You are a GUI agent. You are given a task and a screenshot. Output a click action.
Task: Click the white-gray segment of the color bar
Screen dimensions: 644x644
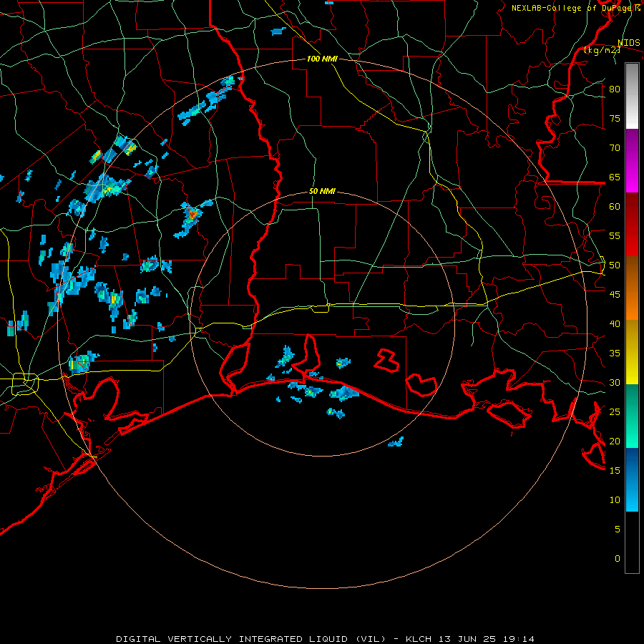pos(632,96)
